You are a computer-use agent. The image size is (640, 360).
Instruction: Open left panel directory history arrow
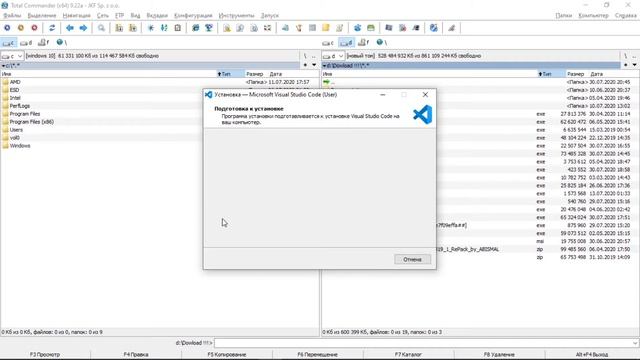314,65
